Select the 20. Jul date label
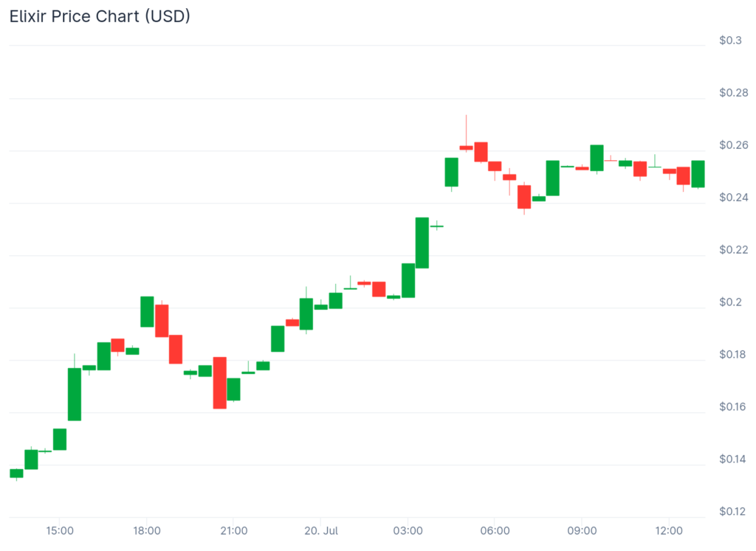This screenshot has width=756, height=551. (321, 531)
